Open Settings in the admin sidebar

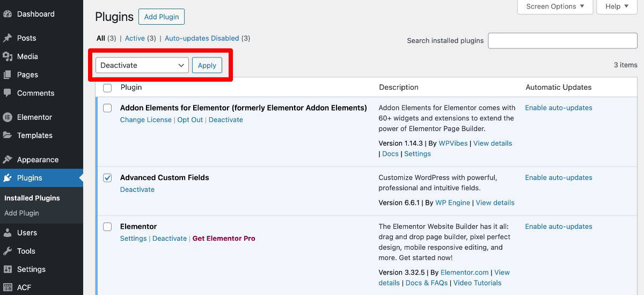[41, 269]
